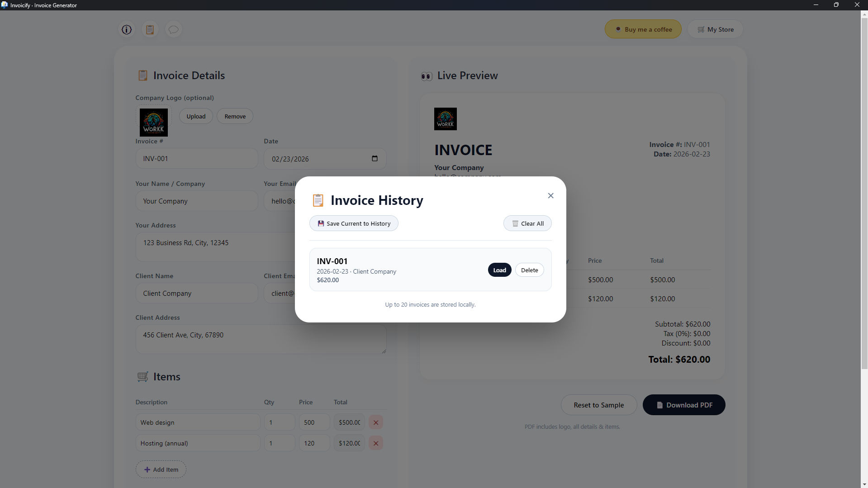Image resolution: width=868 pixels, height=488 pixels.
Task: Click the Invoice History dialog heading
Action: pyautogui.click(x=377, y=200)
